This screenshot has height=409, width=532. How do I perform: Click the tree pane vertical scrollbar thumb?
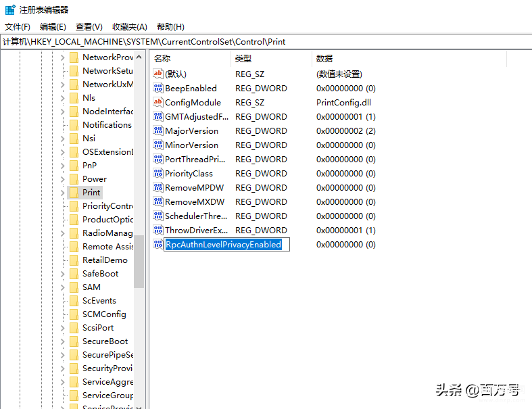[x=139, y=261]
